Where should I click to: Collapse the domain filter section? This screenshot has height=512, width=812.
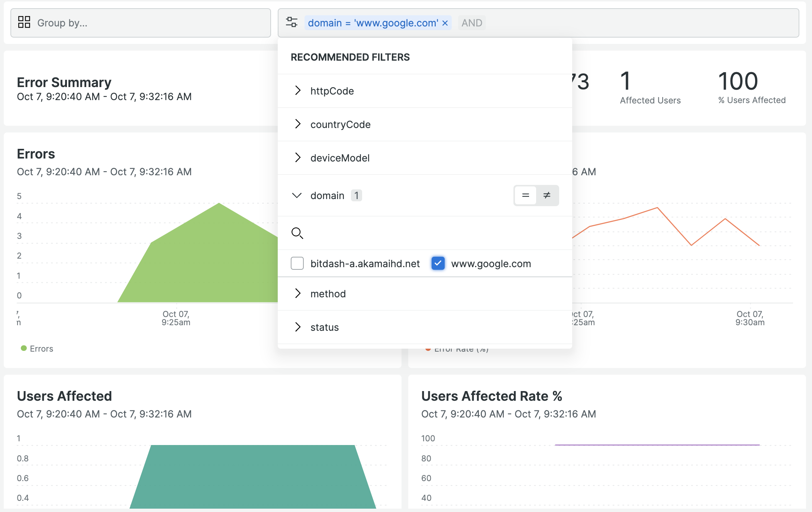(297, 195)
